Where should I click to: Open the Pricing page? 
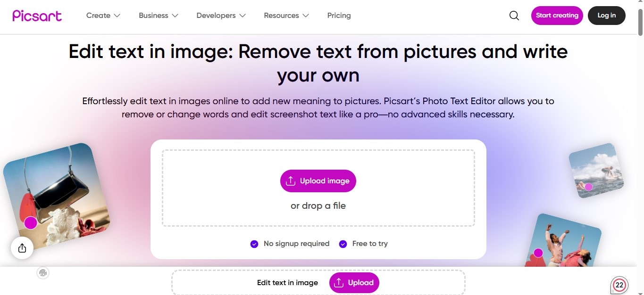click(339, 16)
